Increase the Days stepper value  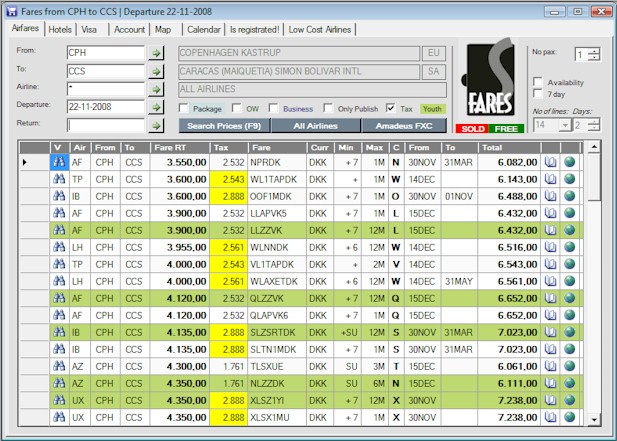coord(594,122)
